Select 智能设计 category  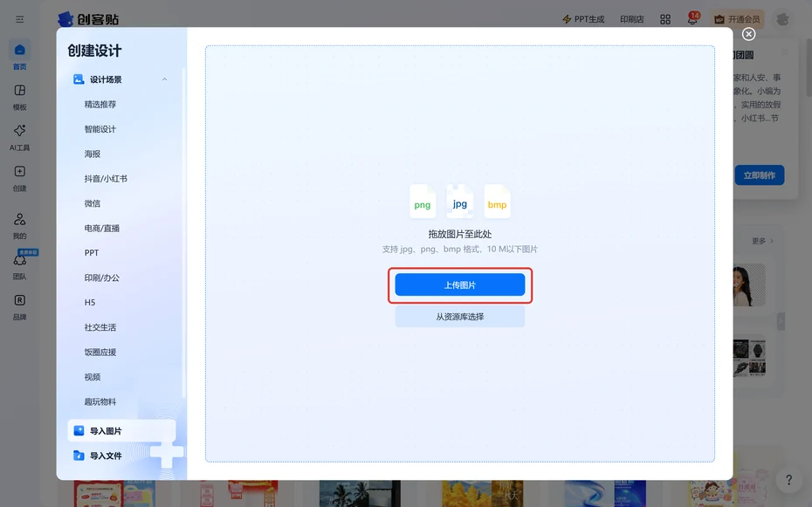[100, 129]
